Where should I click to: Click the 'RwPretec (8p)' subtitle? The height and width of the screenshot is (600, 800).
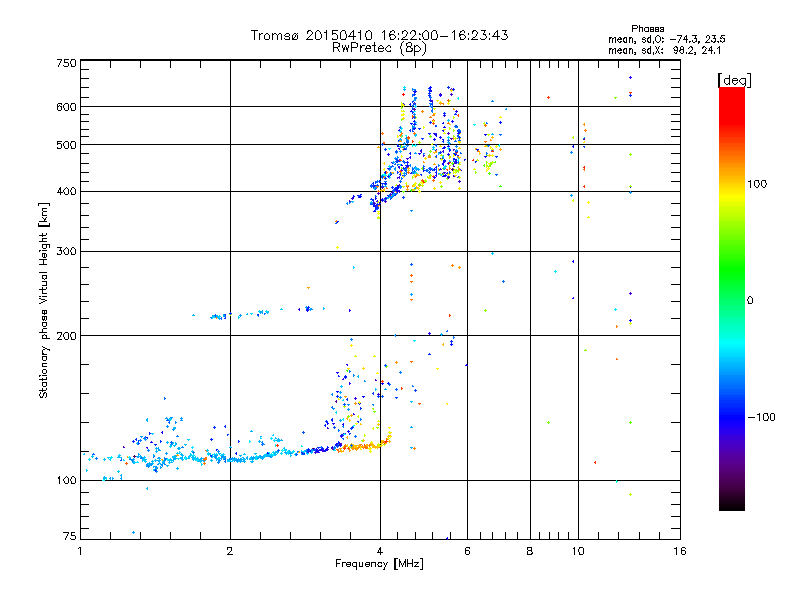[379, 48]
